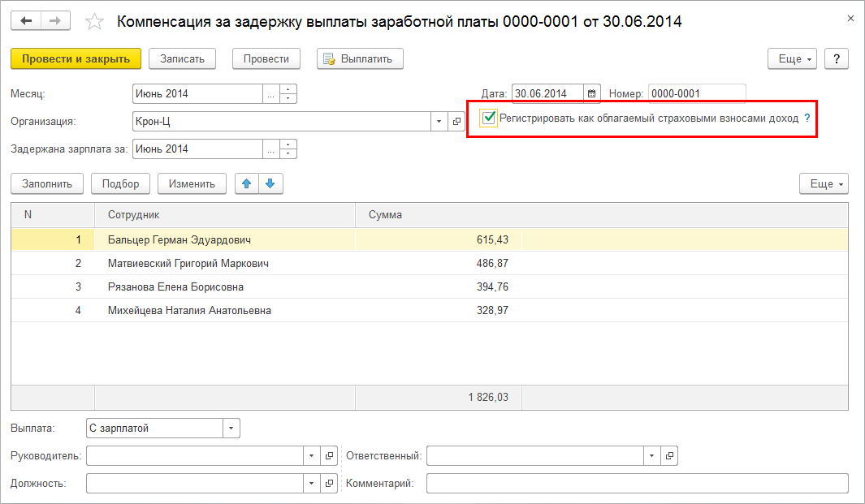Open the top Еще menu

pos(793,58)
